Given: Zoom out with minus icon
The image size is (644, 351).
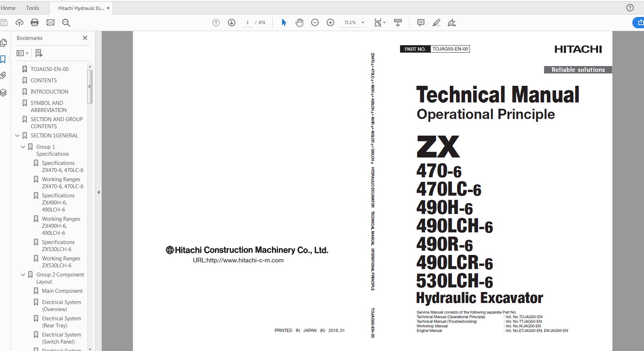Looking at the screenshot, I should pos(315,23).
